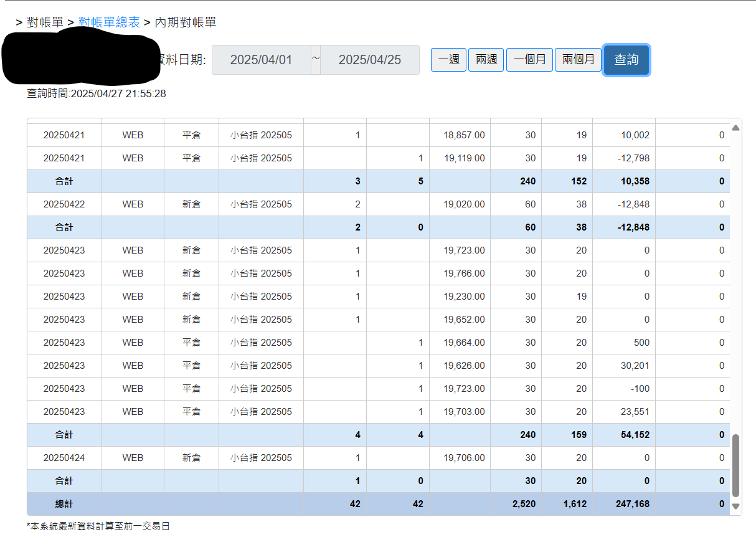Click price cell 19,723.00 in 新倉 row
756x537 pixels.
(x=460, y=250)
